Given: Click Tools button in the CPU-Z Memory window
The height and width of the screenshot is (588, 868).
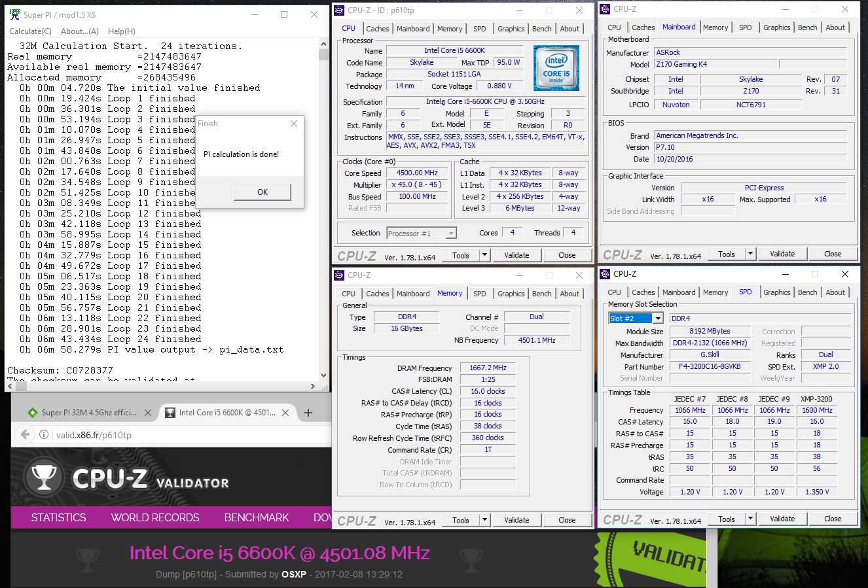Looking at the screenshot, I should 461,520.
